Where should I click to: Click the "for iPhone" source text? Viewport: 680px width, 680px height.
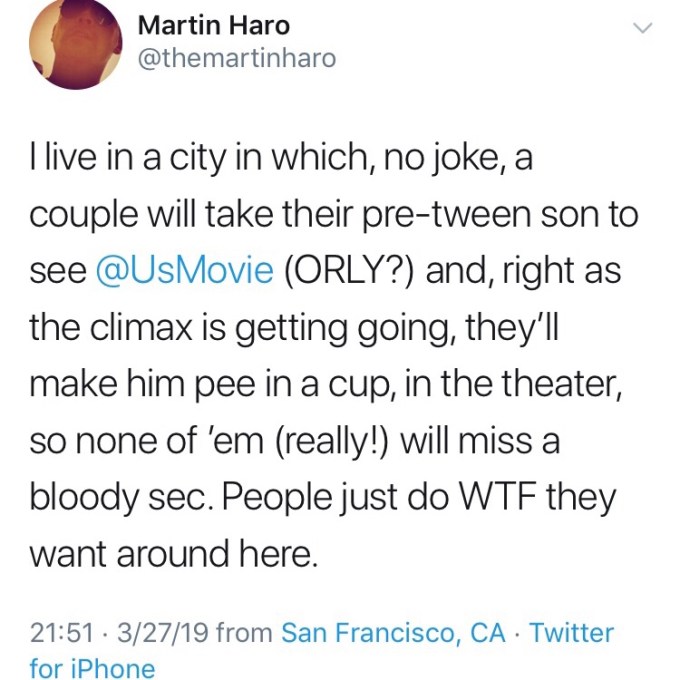pos(93,668)
